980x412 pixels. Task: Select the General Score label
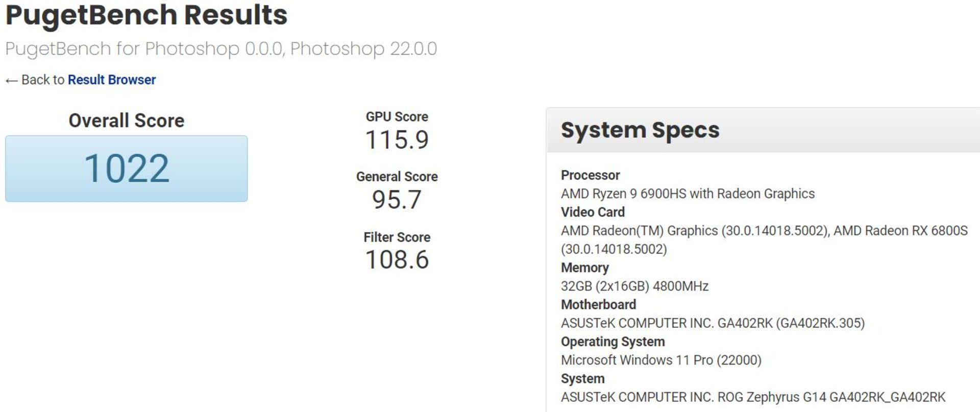tap(396, 177)
